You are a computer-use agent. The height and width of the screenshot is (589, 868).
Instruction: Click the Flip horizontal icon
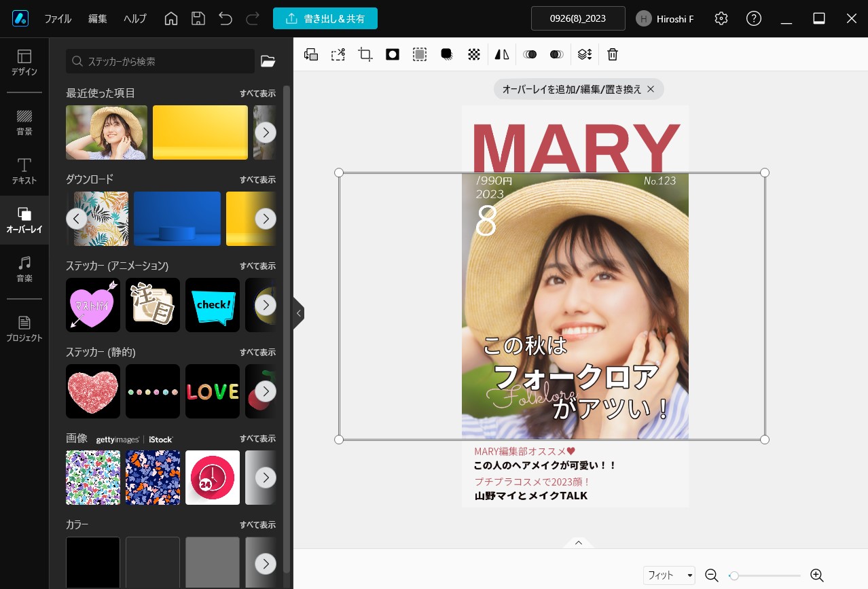point(502,55)
